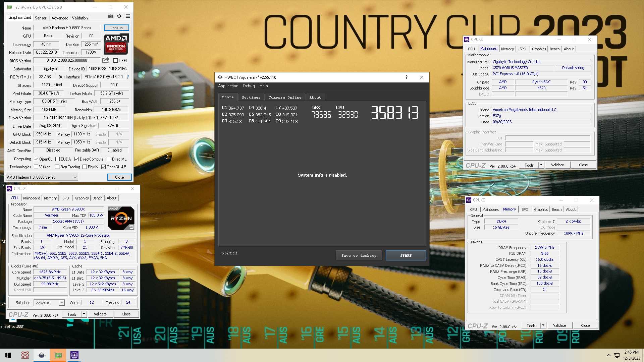Expand Tools dropdown arrow in CPU-Z Mainboard window
This screenshot has height=362, width=644.
(x=541, y=165)
